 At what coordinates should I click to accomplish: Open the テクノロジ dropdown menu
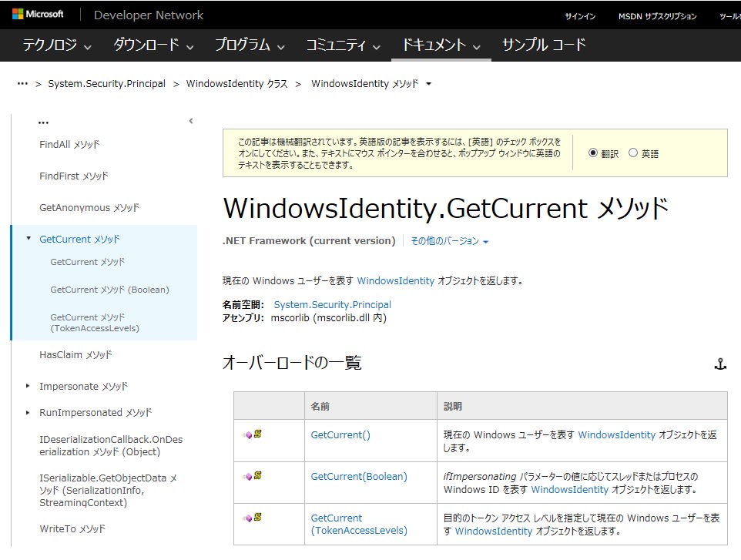pyautogui.click(x=57, y=45)
